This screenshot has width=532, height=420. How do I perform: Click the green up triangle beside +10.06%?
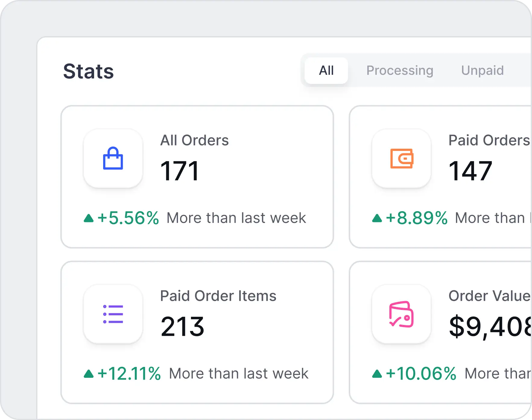click(x=377, y=374)
